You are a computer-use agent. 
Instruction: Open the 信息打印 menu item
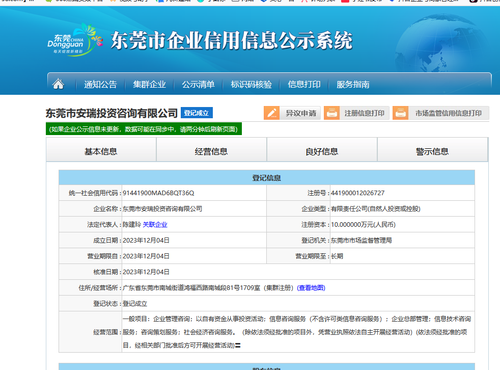pyautogui.click(x=304, y=84)
